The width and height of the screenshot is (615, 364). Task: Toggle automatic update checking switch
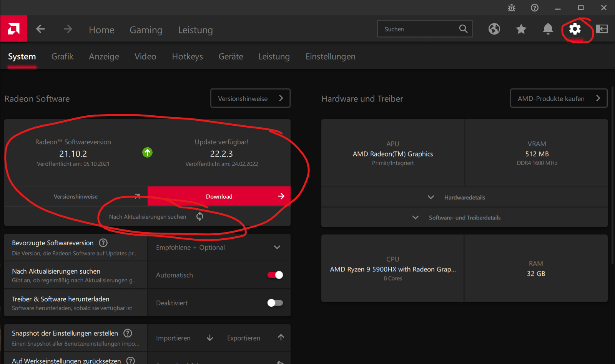[275, 275]
